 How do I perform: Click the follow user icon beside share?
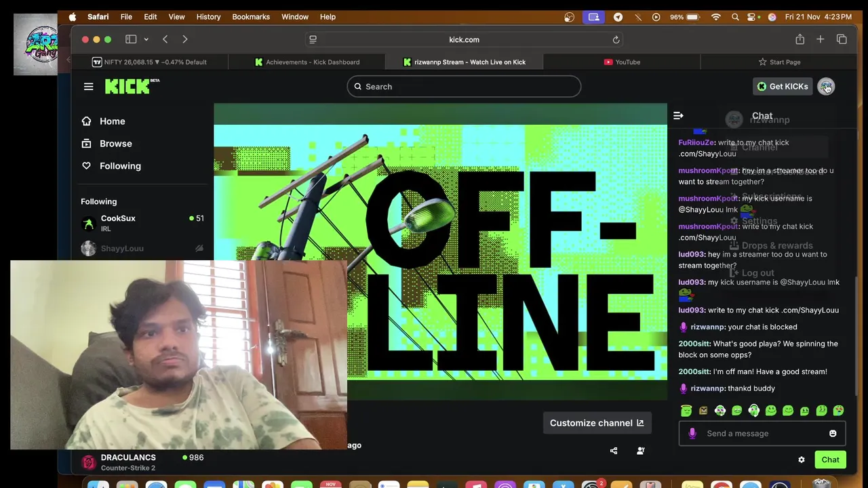(640, 451)
